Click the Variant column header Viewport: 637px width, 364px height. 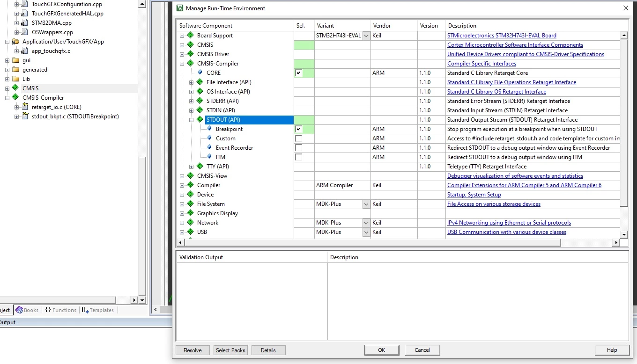[x=342, y=26]
